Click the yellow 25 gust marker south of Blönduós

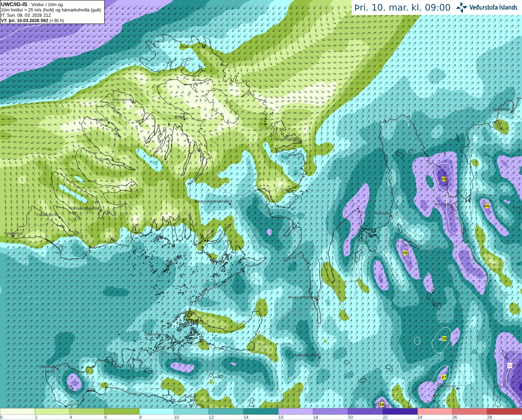coord(405,253)
